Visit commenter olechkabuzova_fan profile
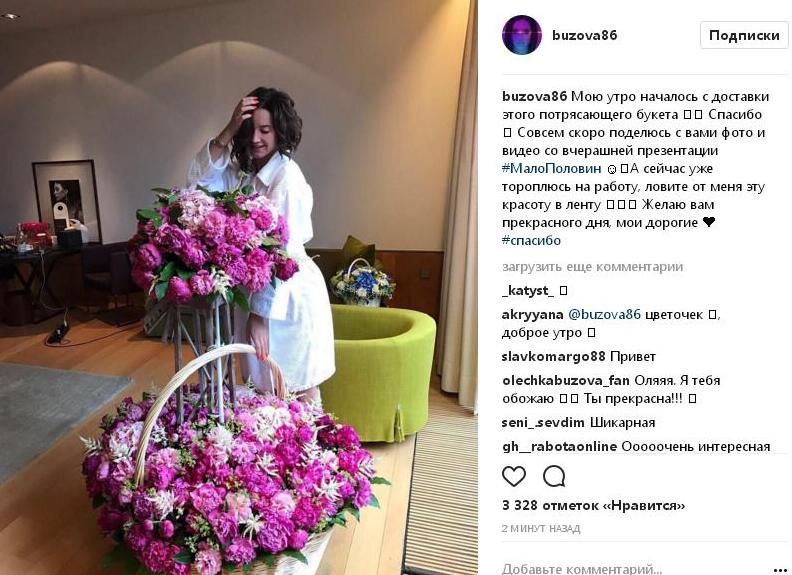The width and height of the screenshot is (792, 575). (x=566, y=380)
